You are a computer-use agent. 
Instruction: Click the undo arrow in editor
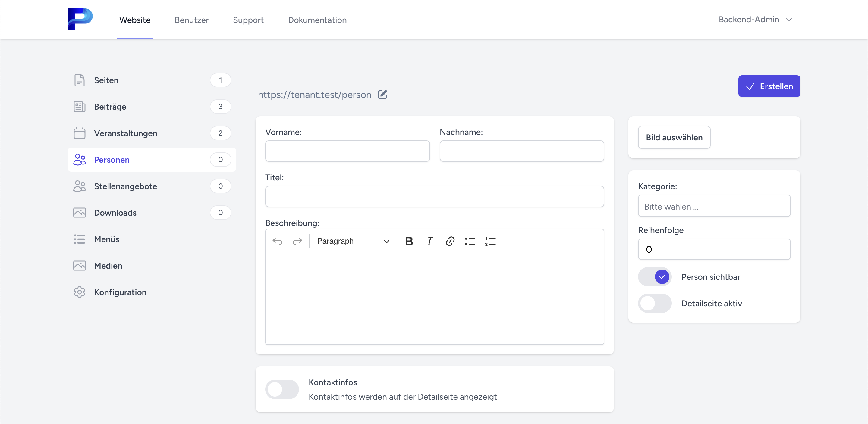(x=277, y=241)
